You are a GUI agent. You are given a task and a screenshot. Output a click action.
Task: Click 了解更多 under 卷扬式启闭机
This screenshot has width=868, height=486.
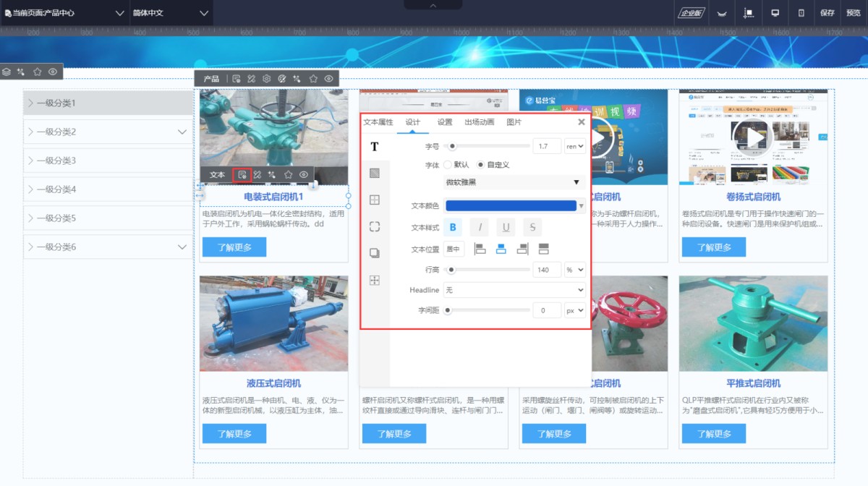click(714, 247)
